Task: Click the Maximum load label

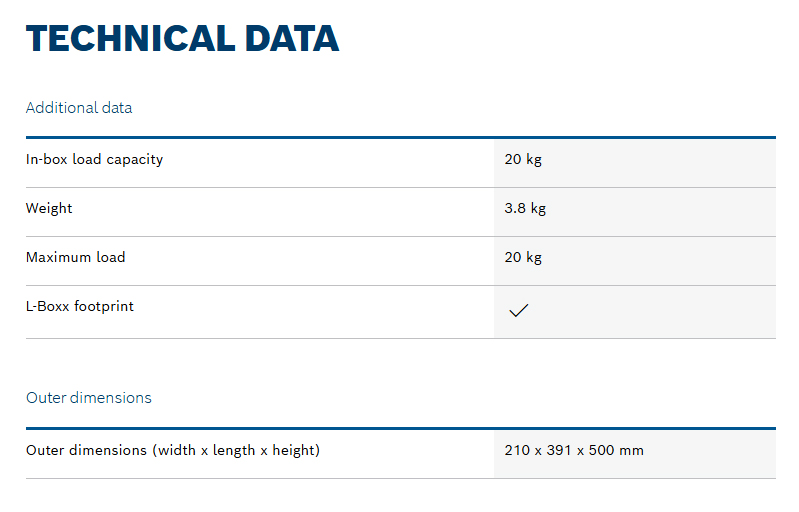Action: [75, 257]
